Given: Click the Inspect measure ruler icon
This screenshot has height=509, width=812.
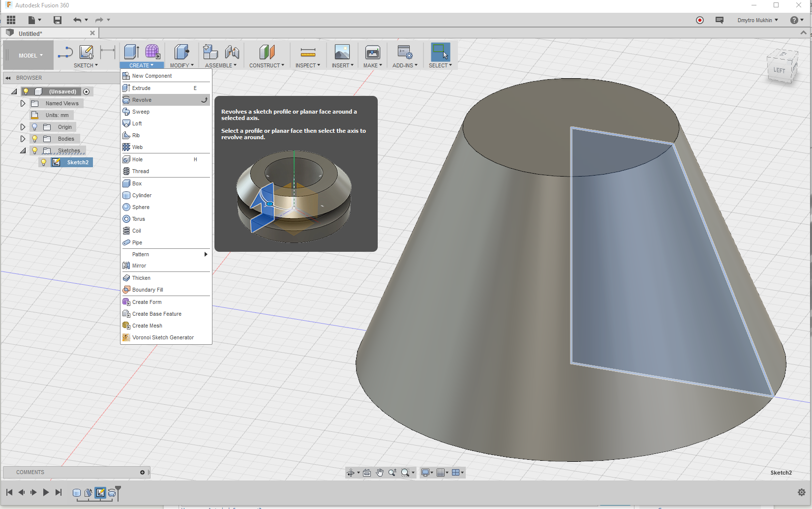Looking at the screenshot, I should click(x=308, y=52).
